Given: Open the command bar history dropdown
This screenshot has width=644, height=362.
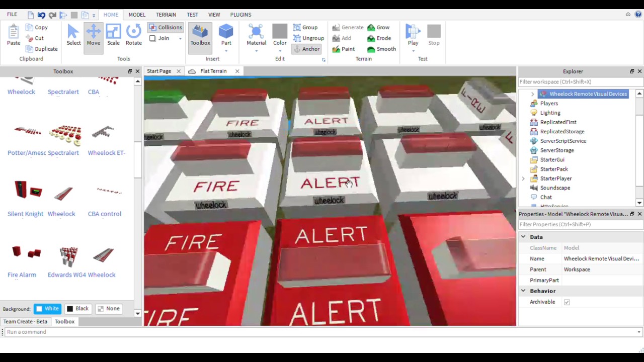Looking at the screenshot, I should point(638,332).
